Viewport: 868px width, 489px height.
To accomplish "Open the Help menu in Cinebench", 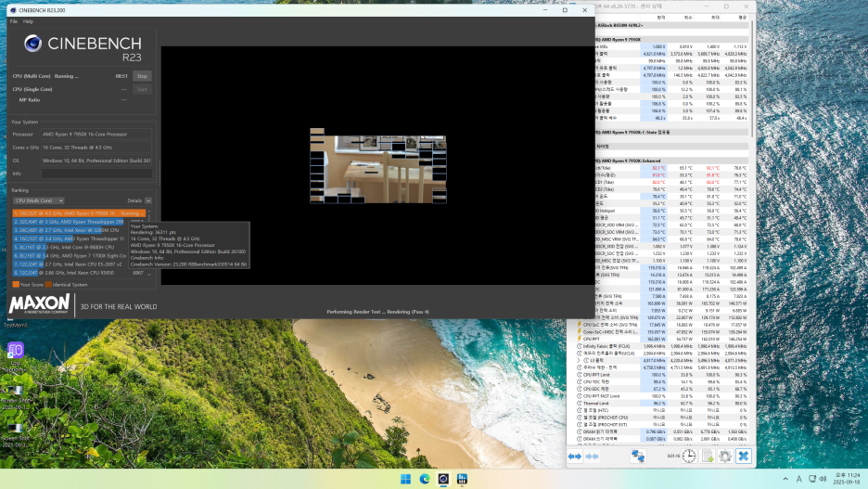I will (x=28, y=21).
